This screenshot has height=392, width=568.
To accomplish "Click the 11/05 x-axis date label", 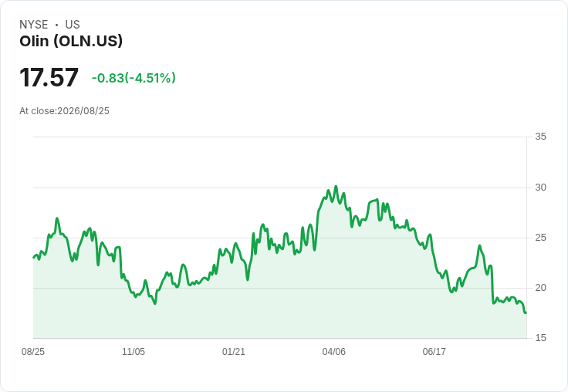I will pyautogui.click(x=134, y=351).
